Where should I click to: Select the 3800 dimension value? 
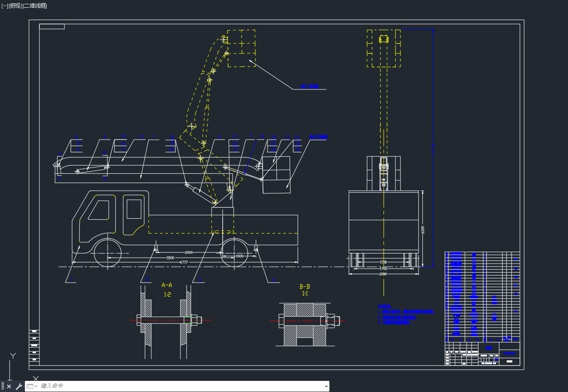pos(170,258)
